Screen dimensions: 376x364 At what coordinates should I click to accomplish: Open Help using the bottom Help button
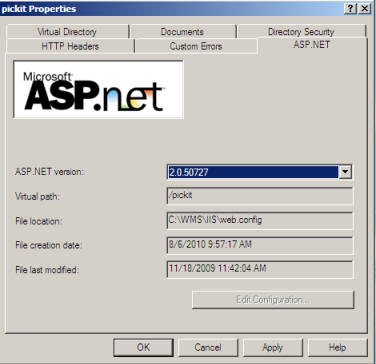tap(337, 348)
